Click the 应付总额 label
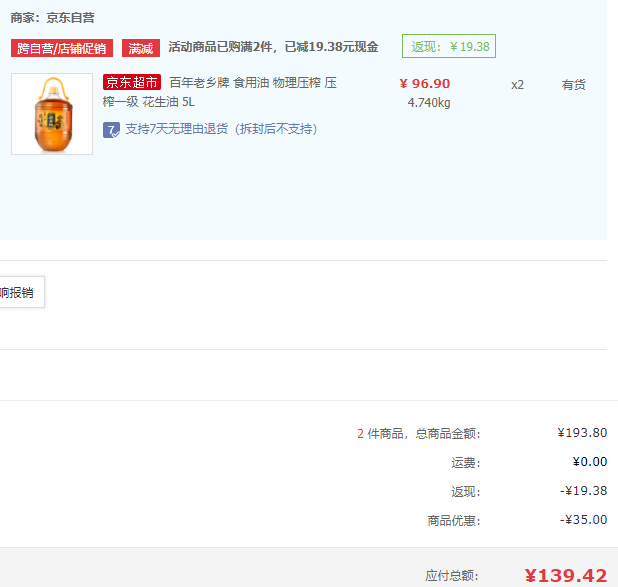 click(452, 576)
